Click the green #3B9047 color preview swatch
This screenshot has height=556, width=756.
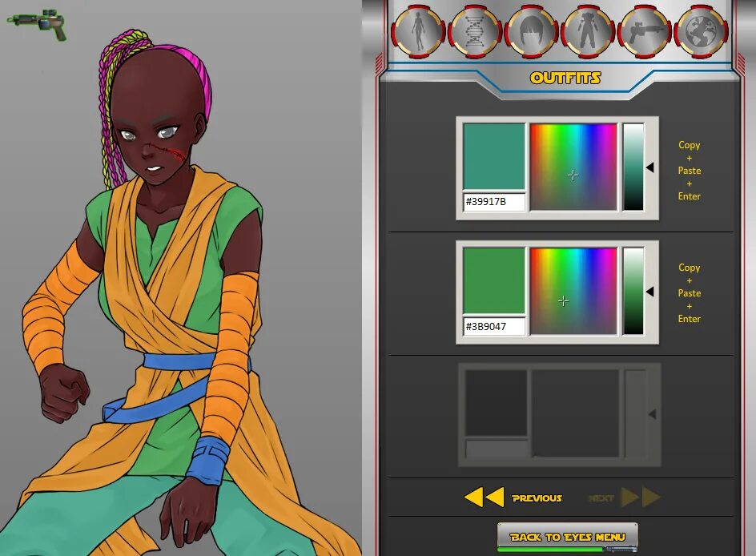[x=494, y=280]
